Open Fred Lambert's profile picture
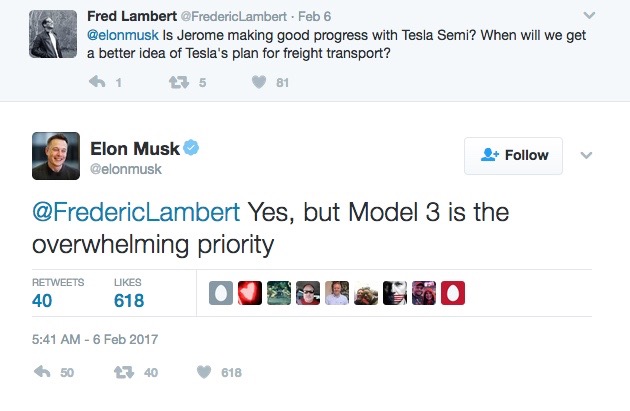The width and height of the screenshot is (630, 411). point(53,34)
